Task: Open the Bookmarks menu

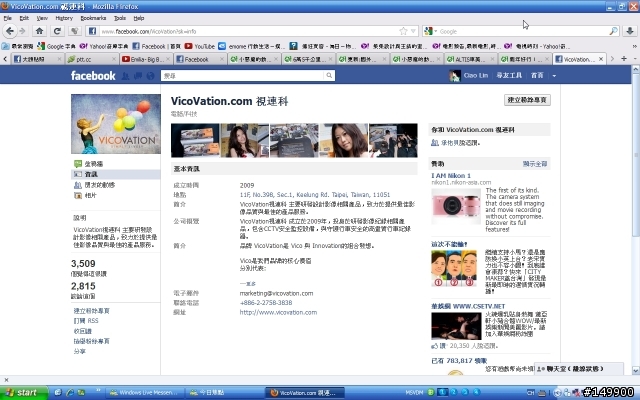Action: click(x=93, y=18)
